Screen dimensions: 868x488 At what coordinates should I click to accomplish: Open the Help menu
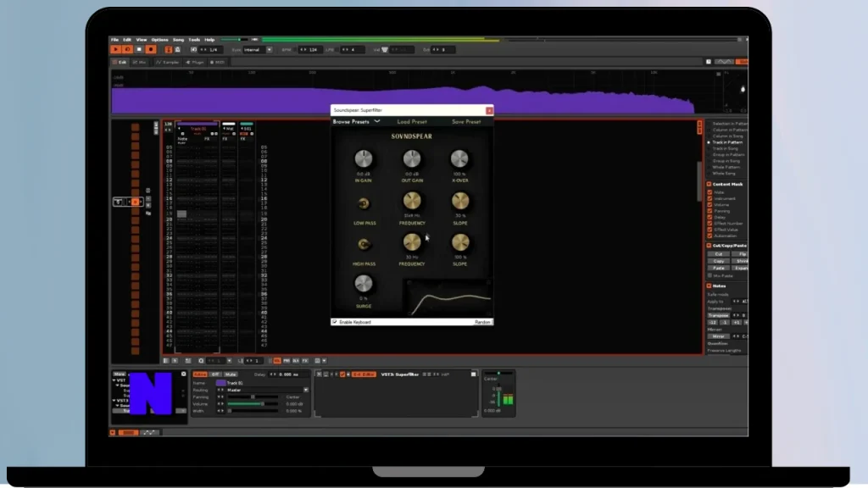pos(209,40)
